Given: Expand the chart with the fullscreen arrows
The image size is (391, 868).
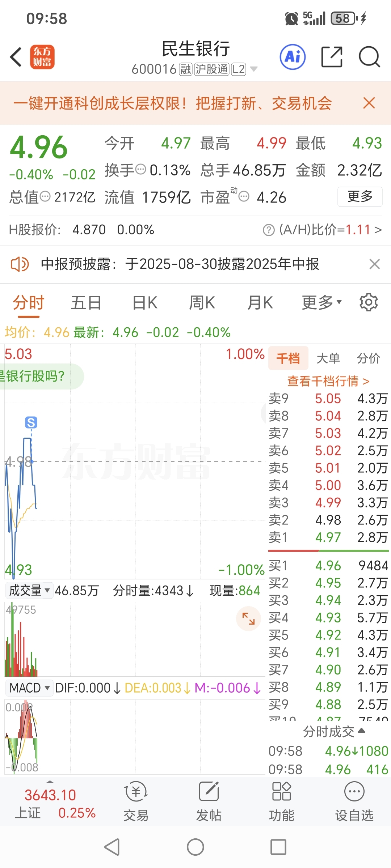Looking at the screenshot, I should 248,619.
